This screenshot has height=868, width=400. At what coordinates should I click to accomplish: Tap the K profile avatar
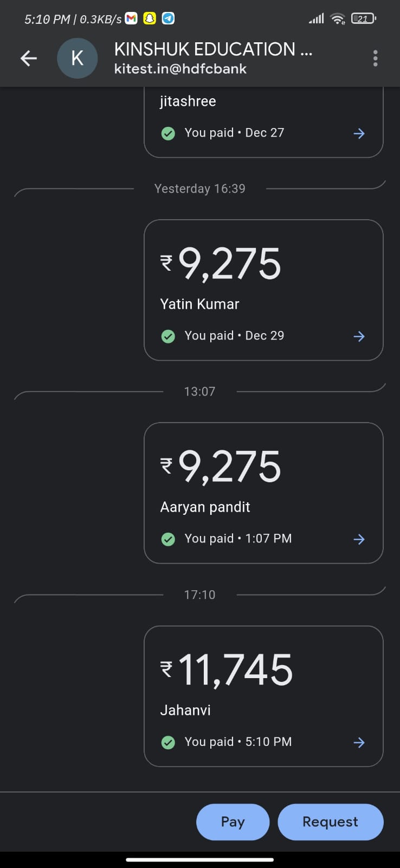[77, 58]
